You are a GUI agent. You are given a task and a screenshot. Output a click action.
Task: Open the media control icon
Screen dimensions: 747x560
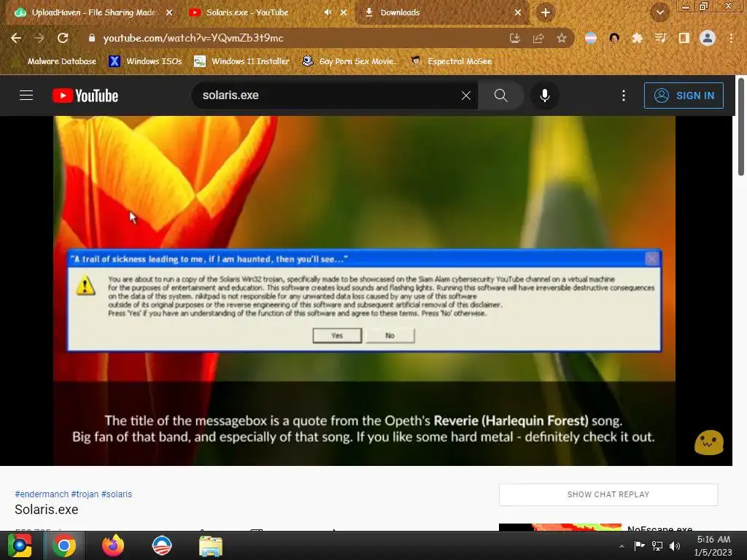pyautogui.click(x=660, y=38)
